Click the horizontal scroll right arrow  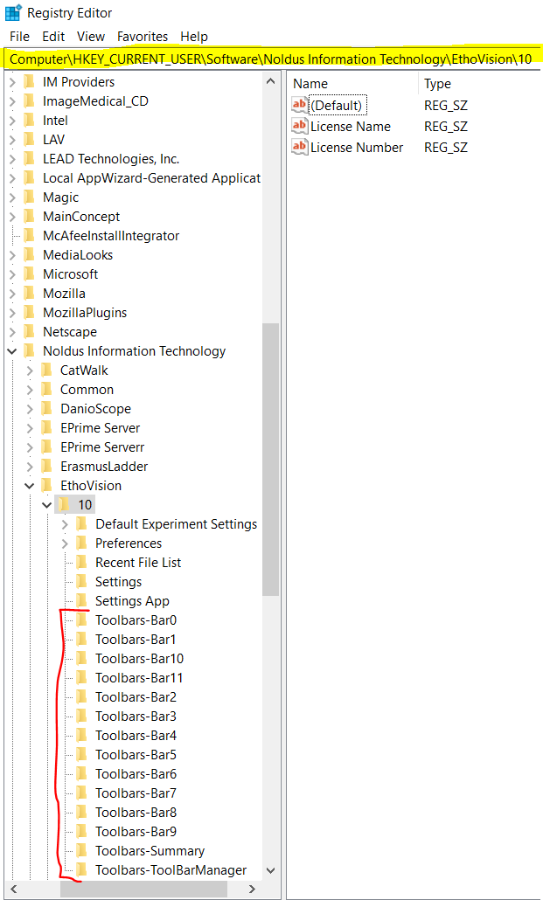[x=251, y=889]
